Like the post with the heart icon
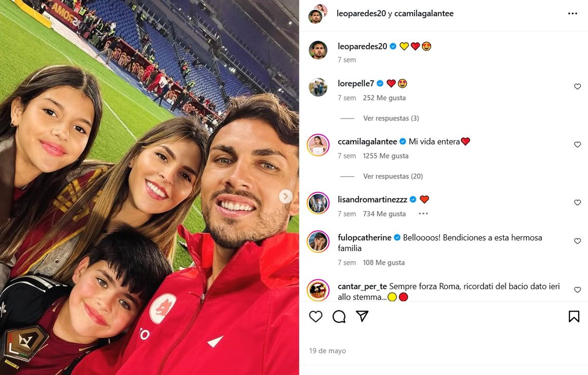Screen dimensions: 588x375 click(316, 317)
